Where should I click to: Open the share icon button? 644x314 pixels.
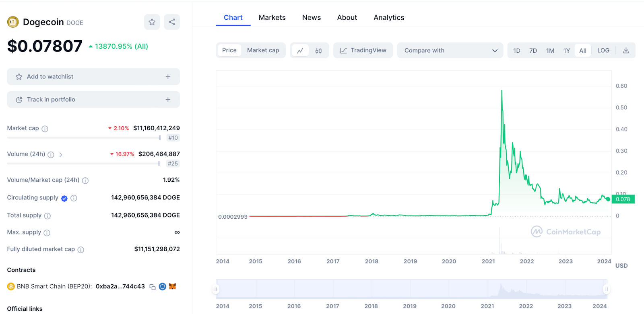coord(172,22)
